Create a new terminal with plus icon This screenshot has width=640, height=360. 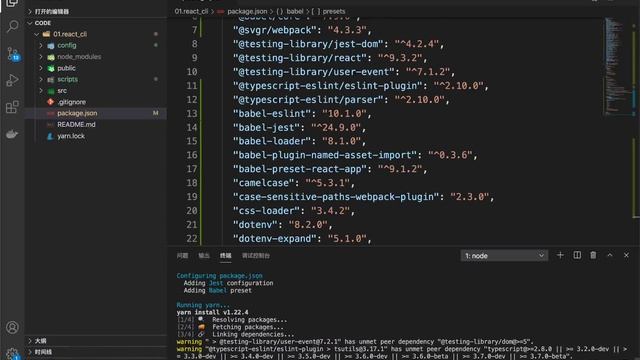click(560, 255)
